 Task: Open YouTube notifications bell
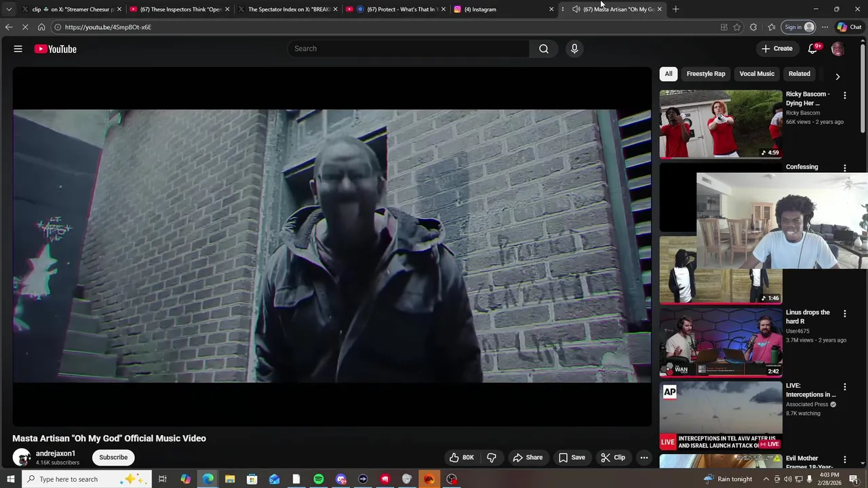tap(812, 49)
